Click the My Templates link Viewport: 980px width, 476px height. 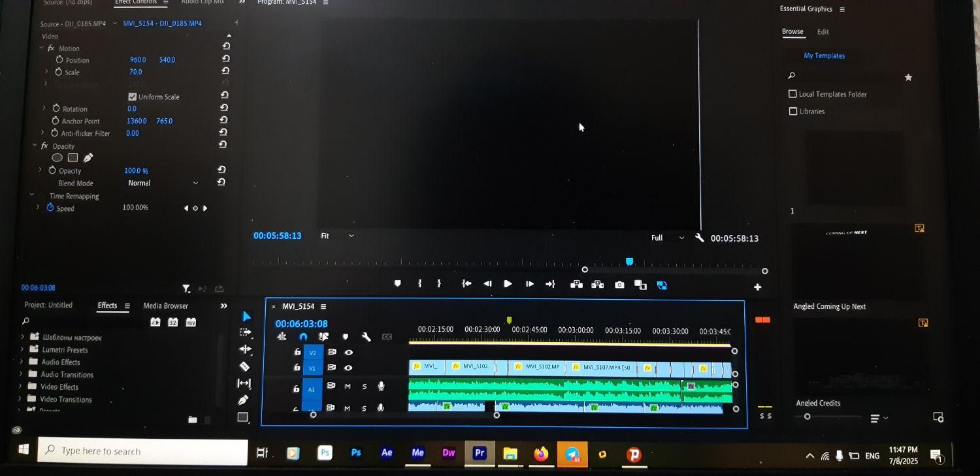[x=824, y=56]
